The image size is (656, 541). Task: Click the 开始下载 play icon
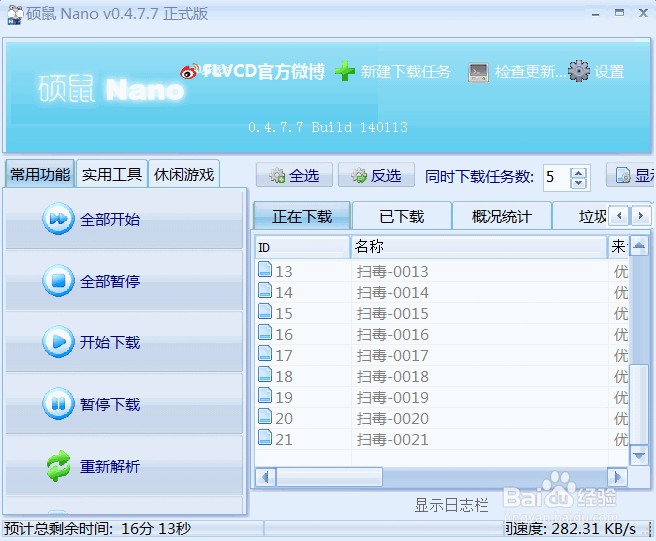coord(58,342)
